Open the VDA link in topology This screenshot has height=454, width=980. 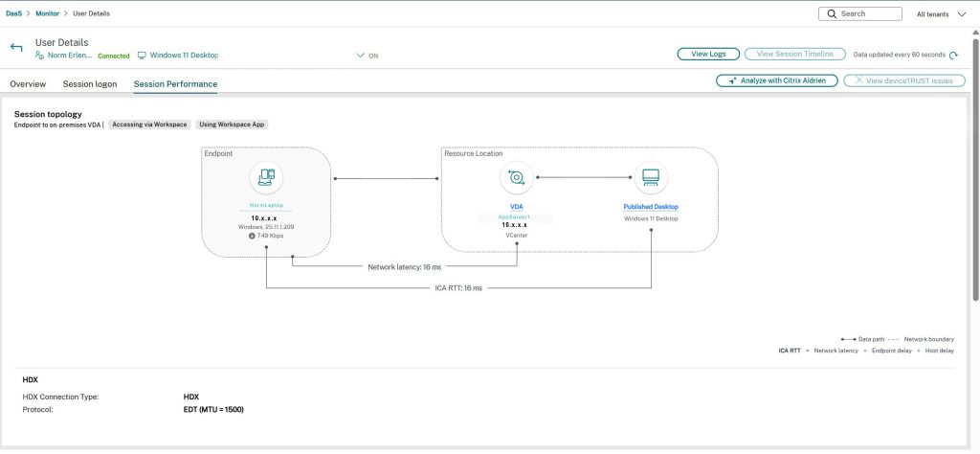tap(516, 207)
